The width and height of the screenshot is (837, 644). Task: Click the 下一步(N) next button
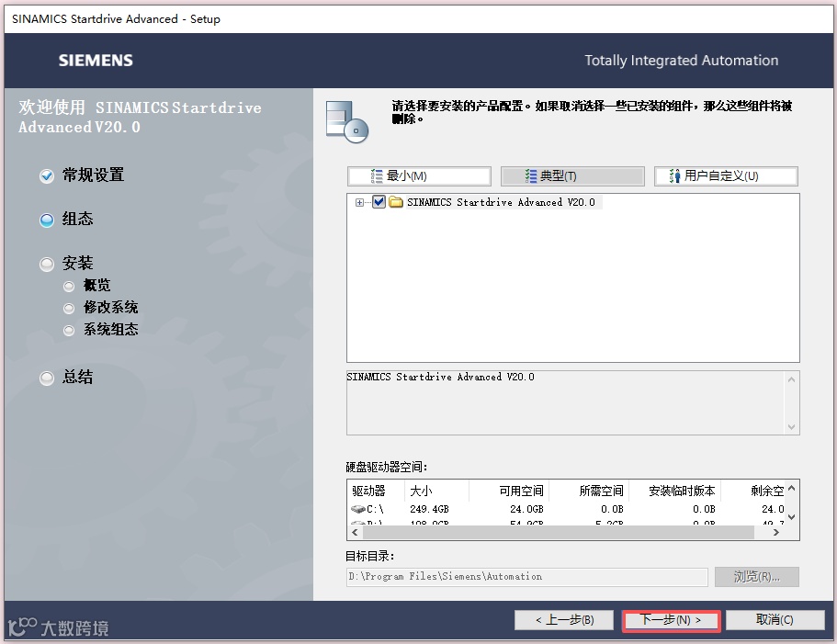tap(671, 620)
